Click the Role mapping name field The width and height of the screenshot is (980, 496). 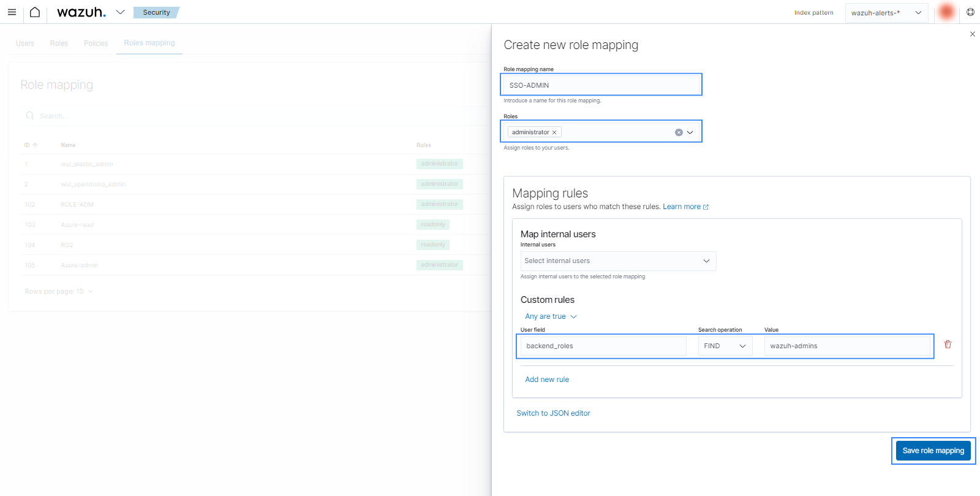click(601, 85)
